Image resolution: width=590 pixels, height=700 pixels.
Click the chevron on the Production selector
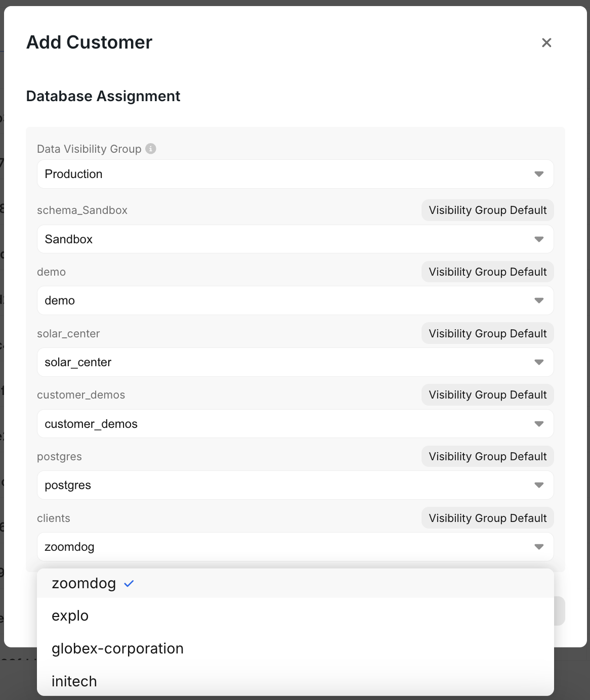pyautogui.click(x=539, y=174)
